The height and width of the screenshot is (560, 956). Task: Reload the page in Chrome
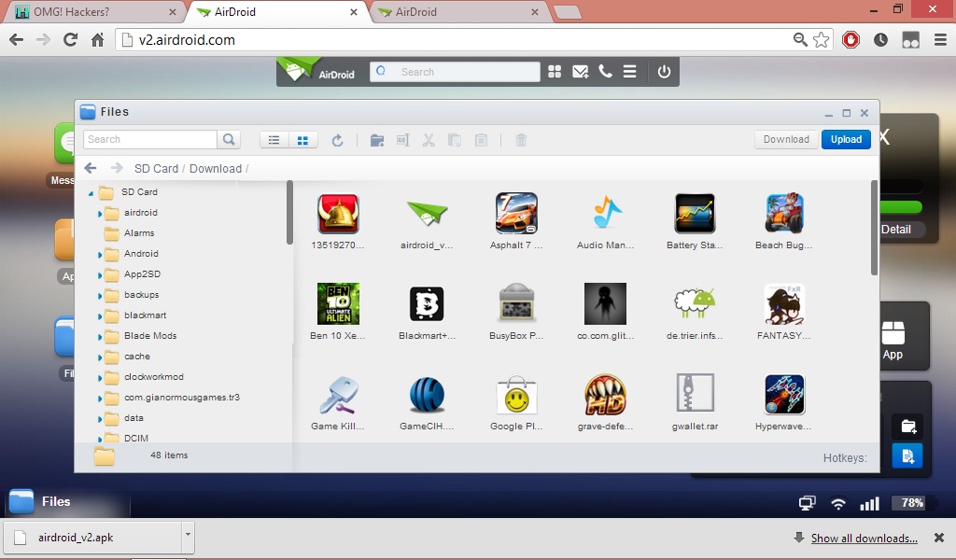pyautogui.click(x=70, y=39)
